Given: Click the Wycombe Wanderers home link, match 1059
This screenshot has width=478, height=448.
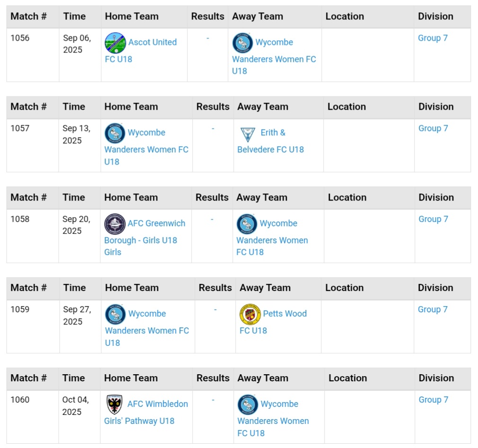Looking at the screenshot, I should point(147,314).
